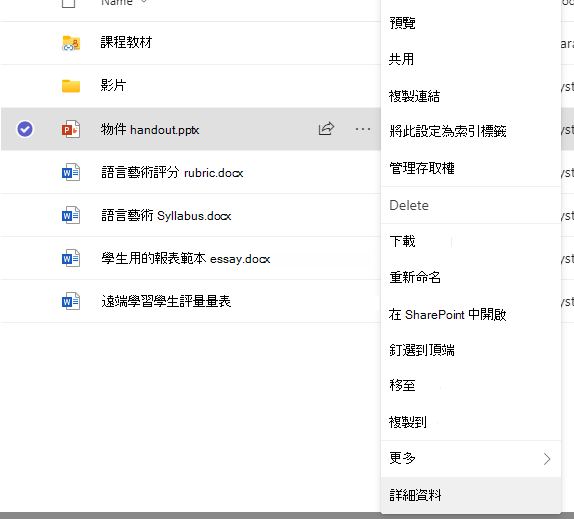Open the ellipsis actions on the handout.pptx row
Viewport: 574px width, 519px height.
(363, 129)
